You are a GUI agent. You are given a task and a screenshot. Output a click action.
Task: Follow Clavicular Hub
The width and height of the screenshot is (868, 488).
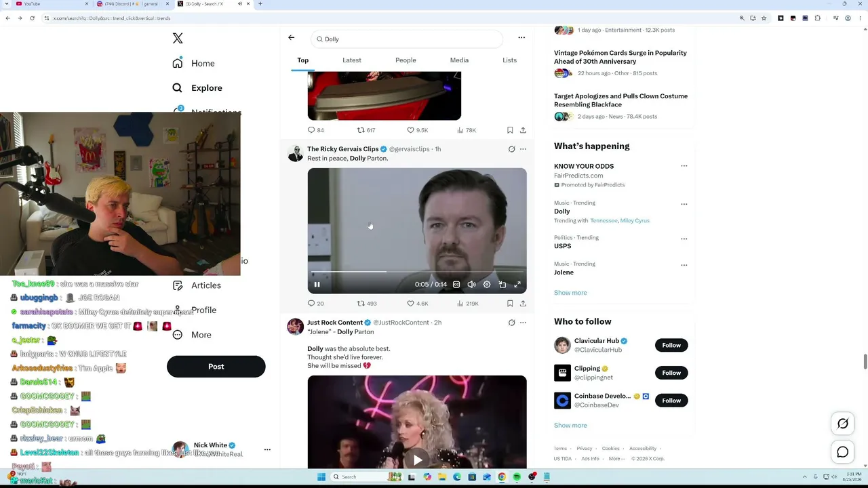pos(671,345)
